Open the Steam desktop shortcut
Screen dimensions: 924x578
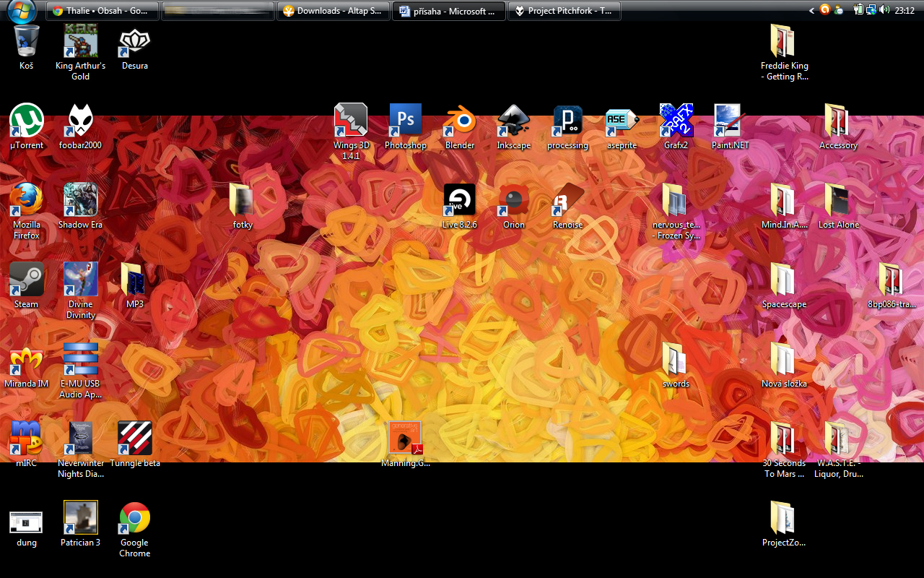click(x=27, y=280)
